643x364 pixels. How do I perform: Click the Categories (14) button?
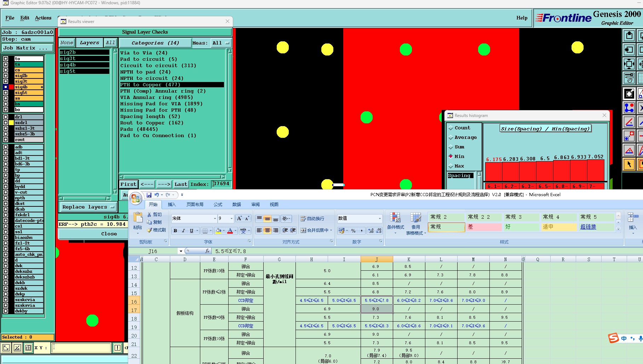(155, 43)
